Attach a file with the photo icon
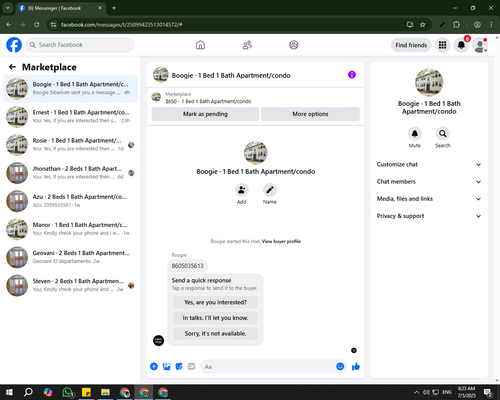Screen dimensions: 500x400 pos(166,367)
